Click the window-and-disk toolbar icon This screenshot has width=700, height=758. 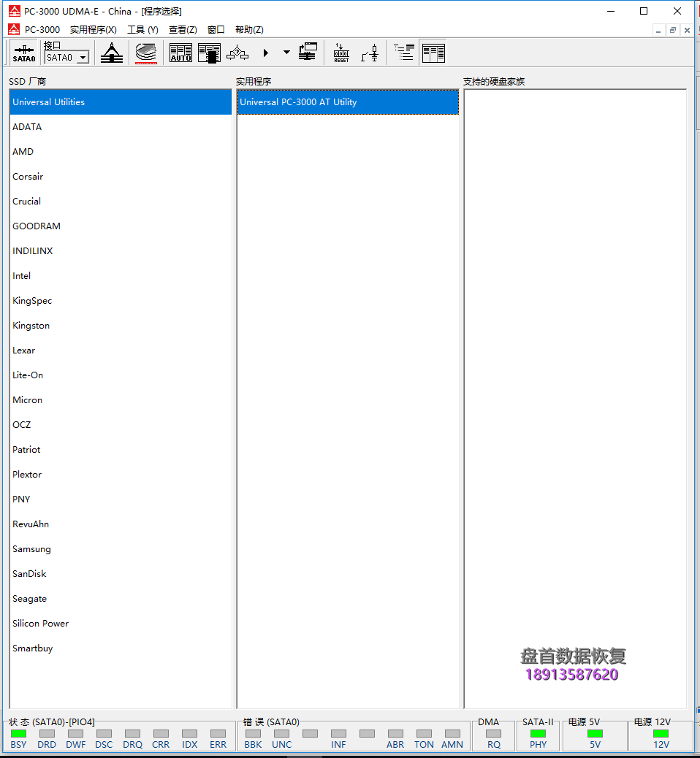pos(308,52)
